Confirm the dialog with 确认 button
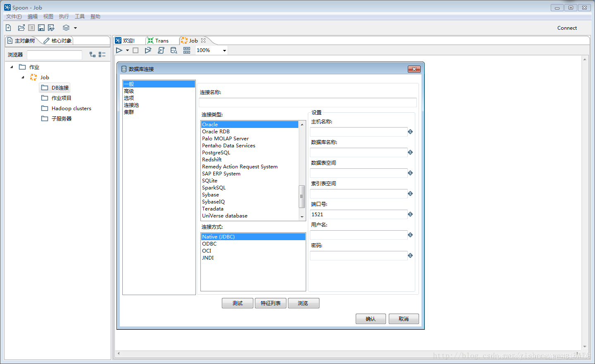This screenshot has height=364, width=595. 371,319
